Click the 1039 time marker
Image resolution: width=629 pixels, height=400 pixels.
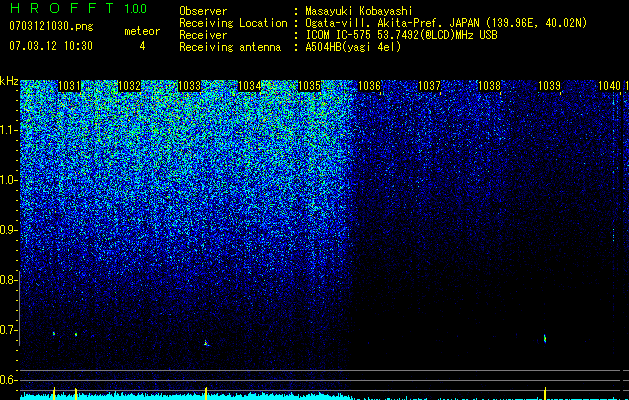[x=549, y=86]
